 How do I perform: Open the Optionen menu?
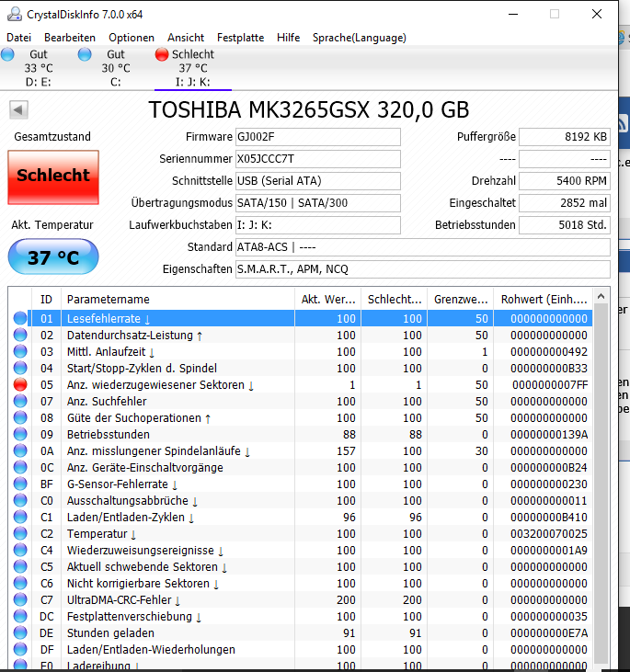(132, 38)
